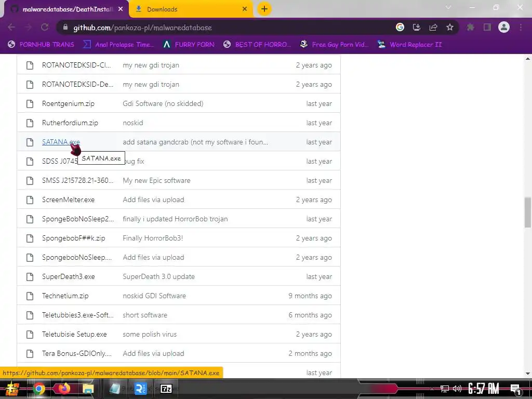Open Chrome three-dot menu

click(x=521, y=27)
